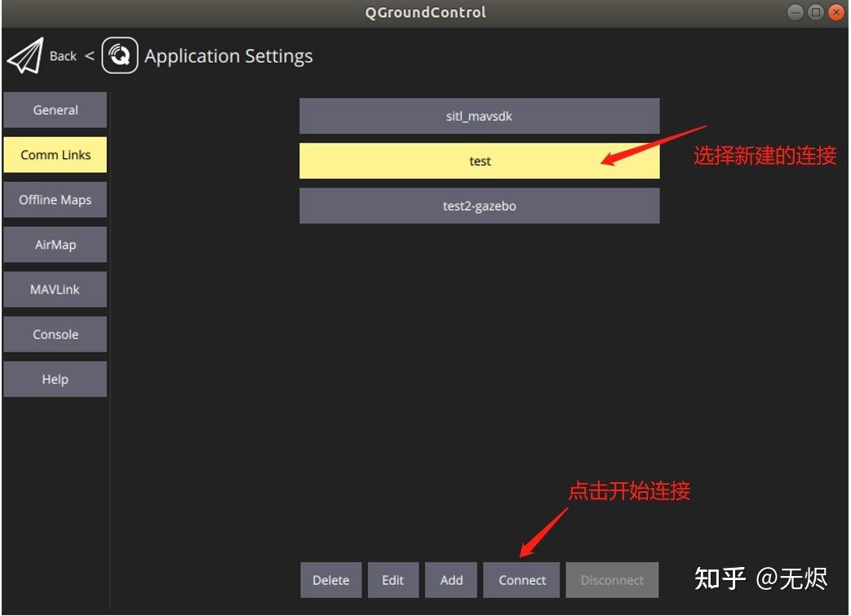Select the Comm Links tab
Viewport: 851px width, 616px height.
55,155
